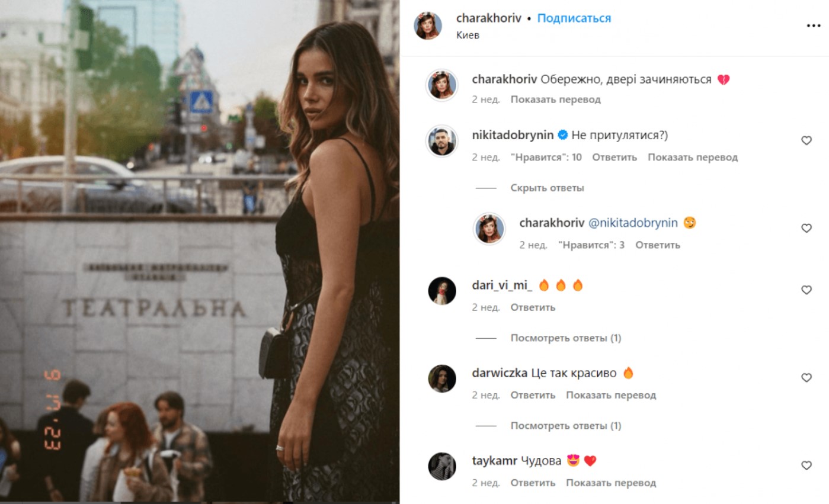Open the Киев location link
Screen dimensions: 829x504
coord(468,36)
